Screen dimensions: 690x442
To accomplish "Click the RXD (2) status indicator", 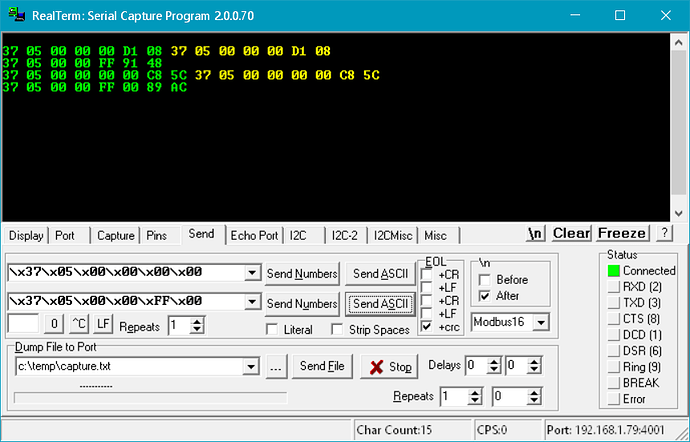I will (x=613, y=287).
